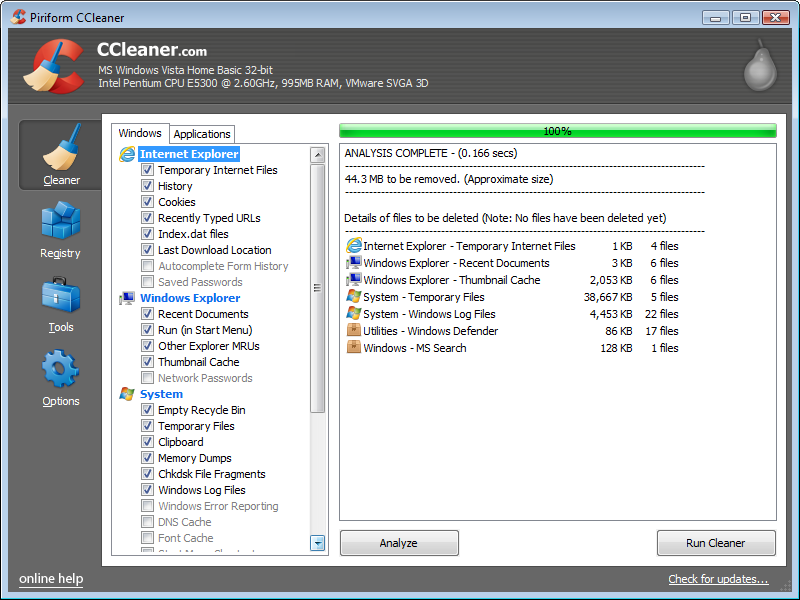This screenshot has width=800, height=600.
Task: Click the '22 files' count value
Action: [x=662, y=314]
